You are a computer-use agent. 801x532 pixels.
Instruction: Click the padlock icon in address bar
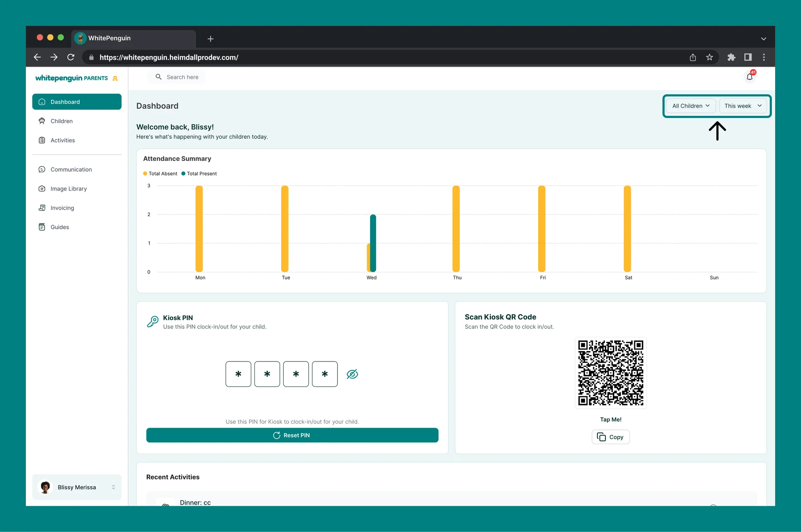[x=91, y=58]
